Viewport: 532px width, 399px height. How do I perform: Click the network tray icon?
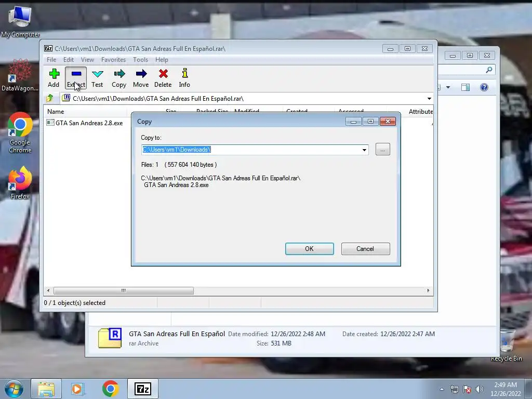click(x=454, y=389)
